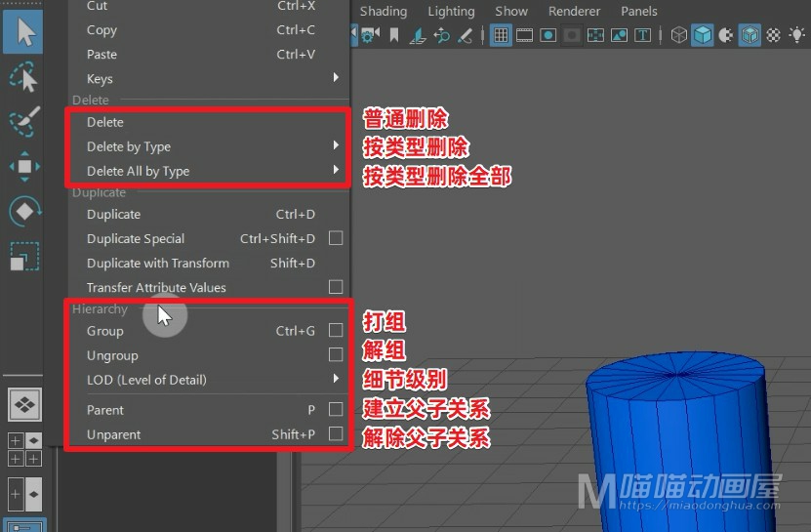Toggle the safe title overlay

pos(643,35)
